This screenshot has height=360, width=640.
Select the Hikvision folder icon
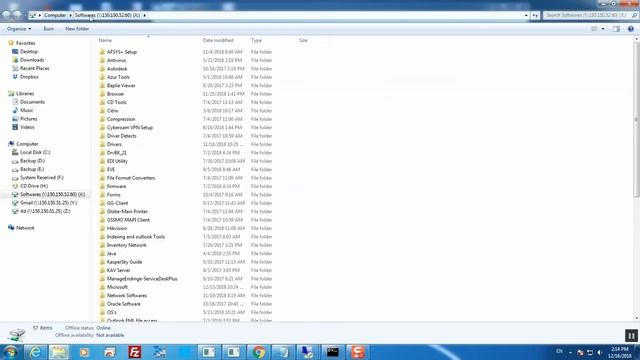tap(102, 228)
